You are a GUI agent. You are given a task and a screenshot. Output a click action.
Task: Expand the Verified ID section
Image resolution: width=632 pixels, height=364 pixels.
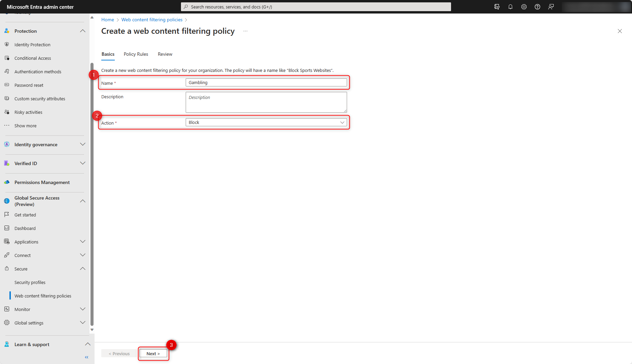coord(82,163)
